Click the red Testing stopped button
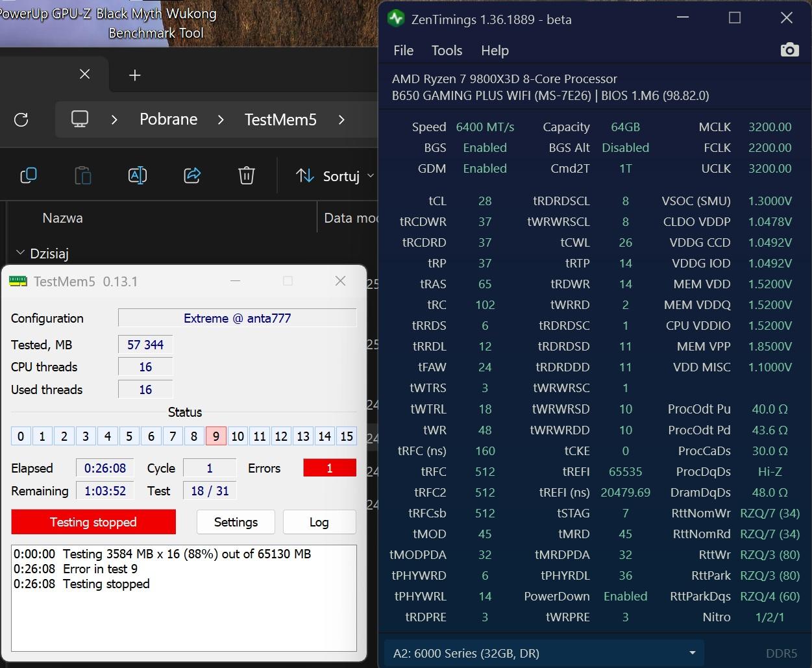 pyautogui.click(x=93, y=522)
